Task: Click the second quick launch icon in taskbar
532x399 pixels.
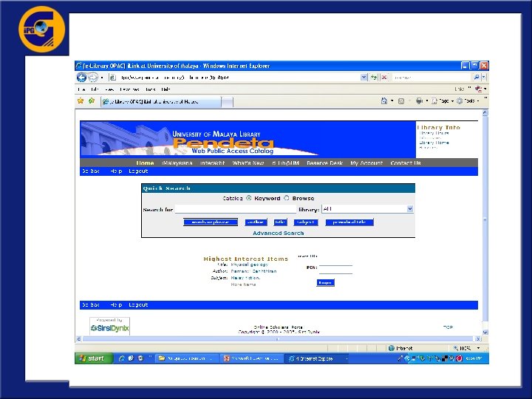Action: (131, 358)
